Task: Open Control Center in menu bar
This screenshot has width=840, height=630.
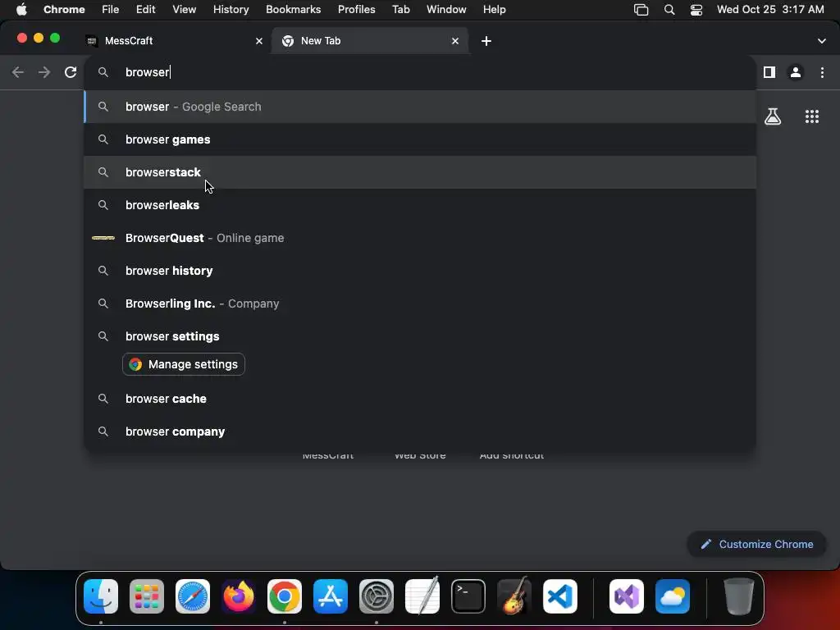Action: [x=696, y=10]
